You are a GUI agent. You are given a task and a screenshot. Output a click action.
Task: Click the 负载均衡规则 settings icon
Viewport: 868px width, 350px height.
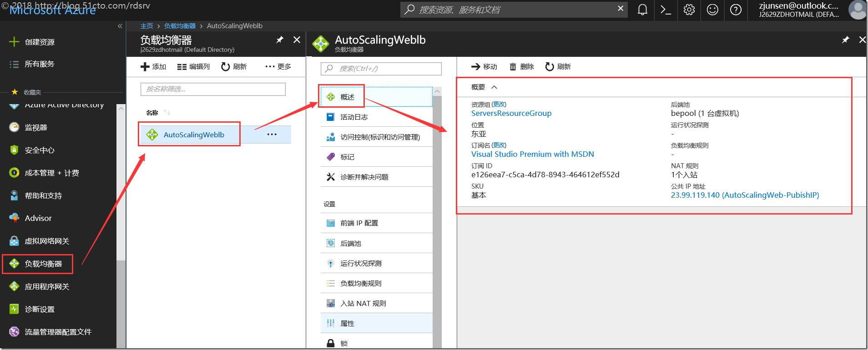(331, 283)
